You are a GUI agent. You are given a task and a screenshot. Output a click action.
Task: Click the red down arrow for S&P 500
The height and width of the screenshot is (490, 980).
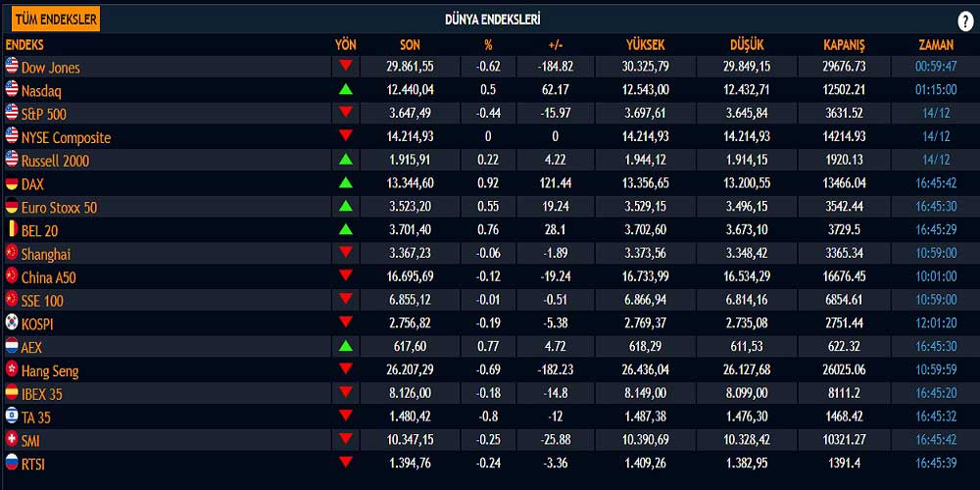pyautogui.click(x=346, y=112)
